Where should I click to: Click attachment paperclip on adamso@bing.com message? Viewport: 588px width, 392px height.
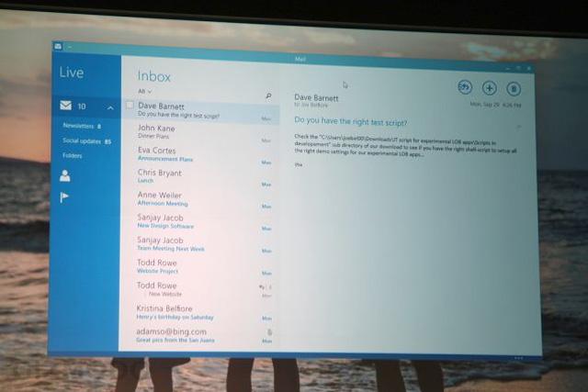269,332
